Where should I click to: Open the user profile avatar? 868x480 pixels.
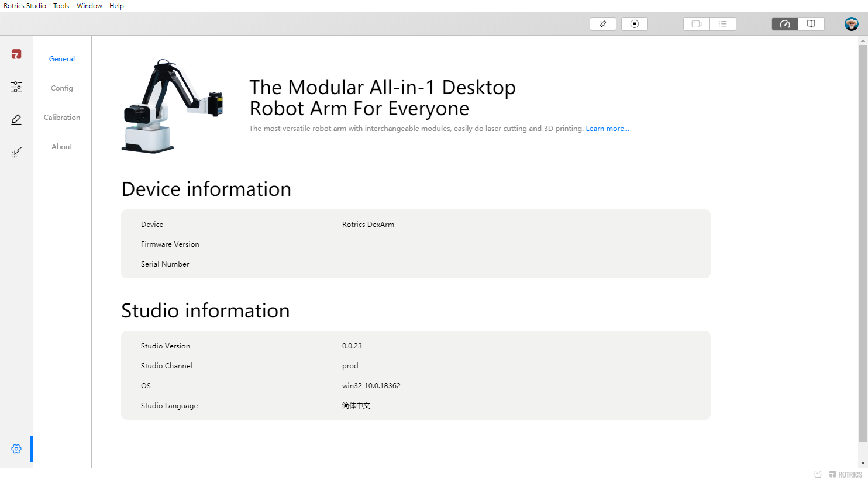[x=852, y=24]
